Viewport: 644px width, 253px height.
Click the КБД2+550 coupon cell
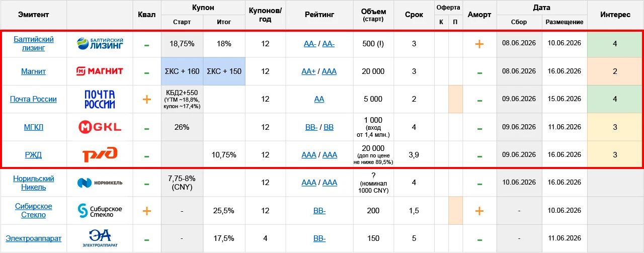pos(182,99)
